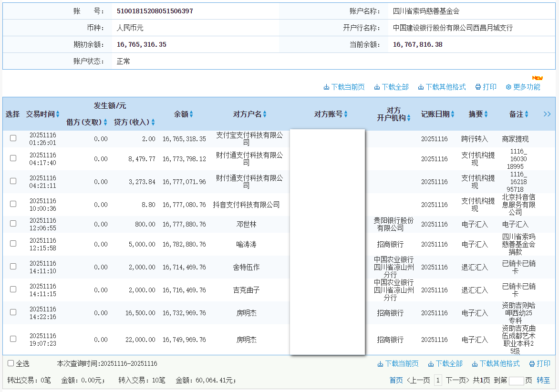Click the 下载全部 download icon
Screen dimensions: 559x392
(377, 87)
